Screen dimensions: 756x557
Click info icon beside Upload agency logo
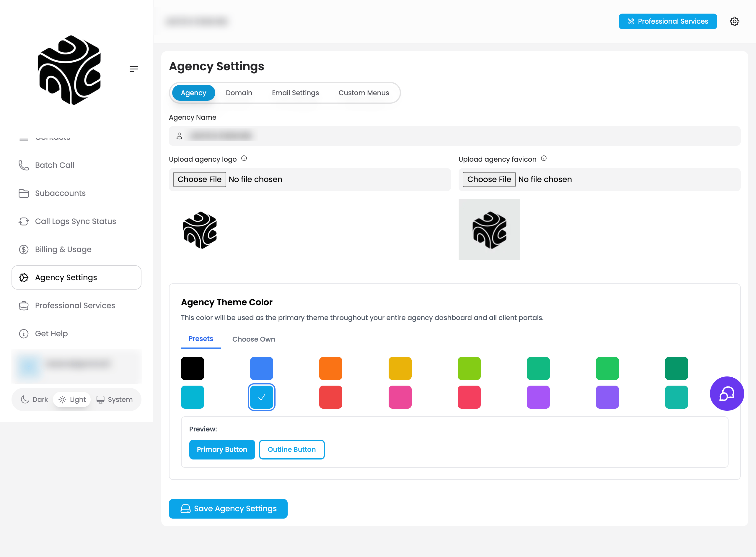[x=244, y=158]
